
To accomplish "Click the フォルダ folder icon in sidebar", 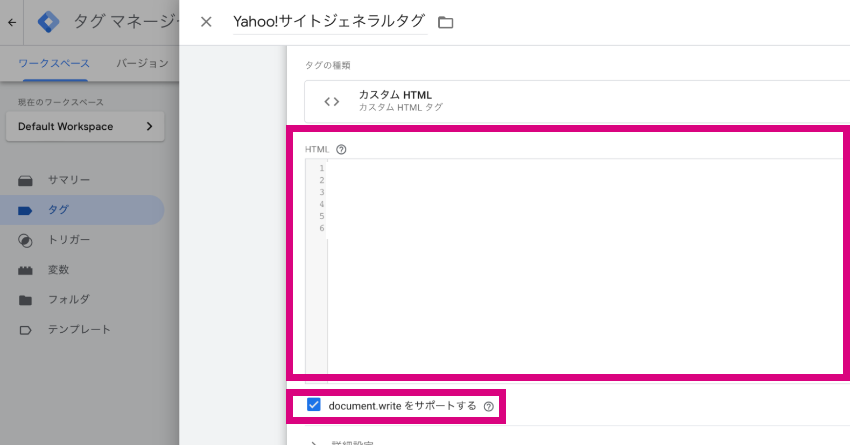I will click(25, 300).
